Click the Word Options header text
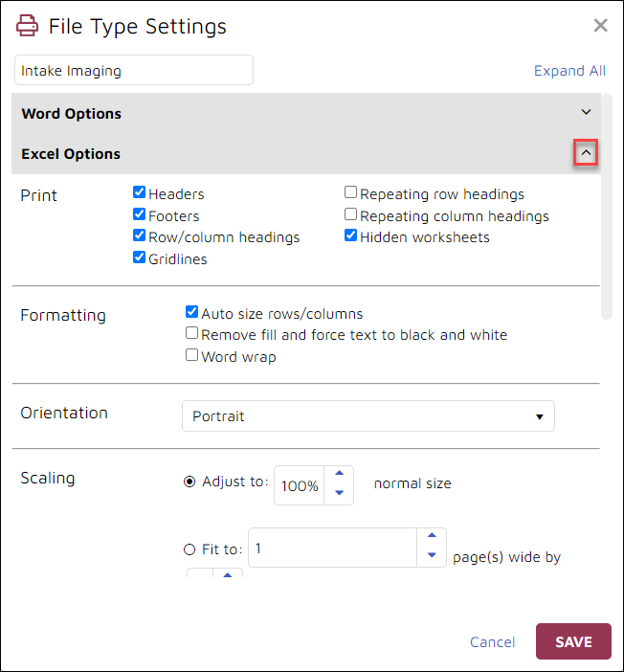The image size is (624, 672). [71, 114]
